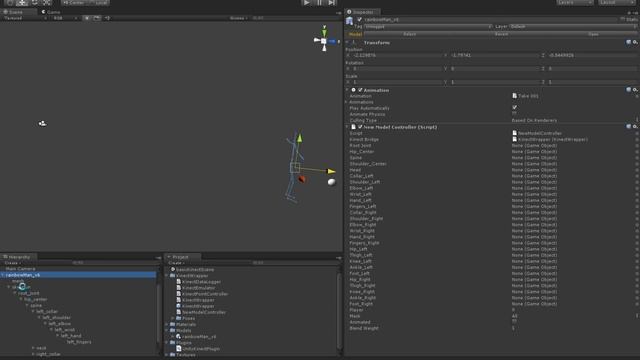640x360 pixels.
Task: Open the Animation component gear menu
Action: tap(635, 90)
